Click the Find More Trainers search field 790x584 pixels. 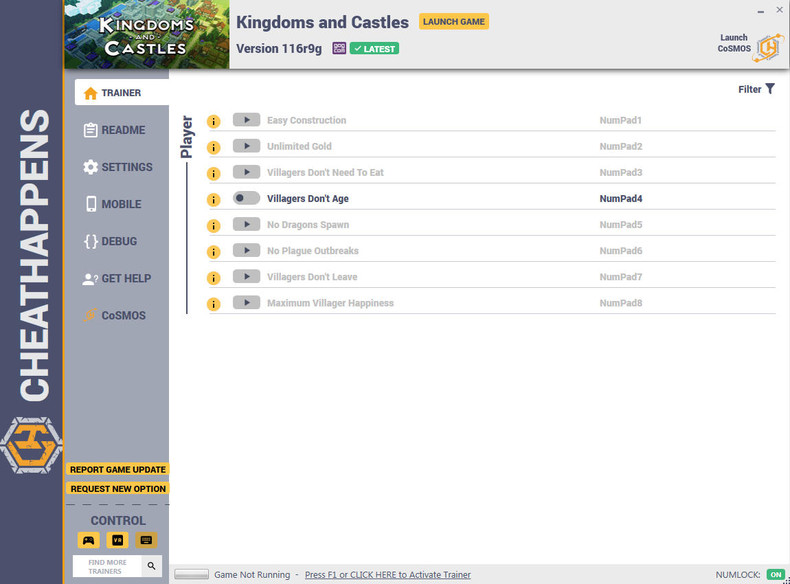[x=107, y=566]
